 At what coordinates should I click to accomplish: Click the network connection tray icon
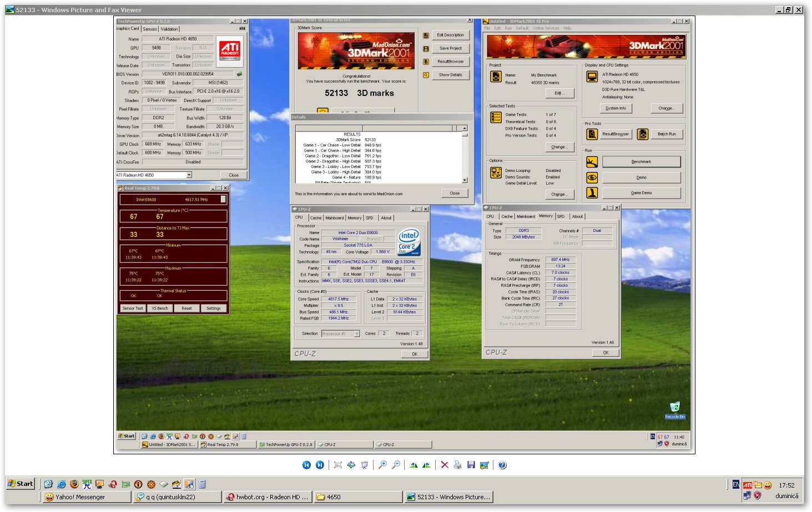click(x=747, y=495)
